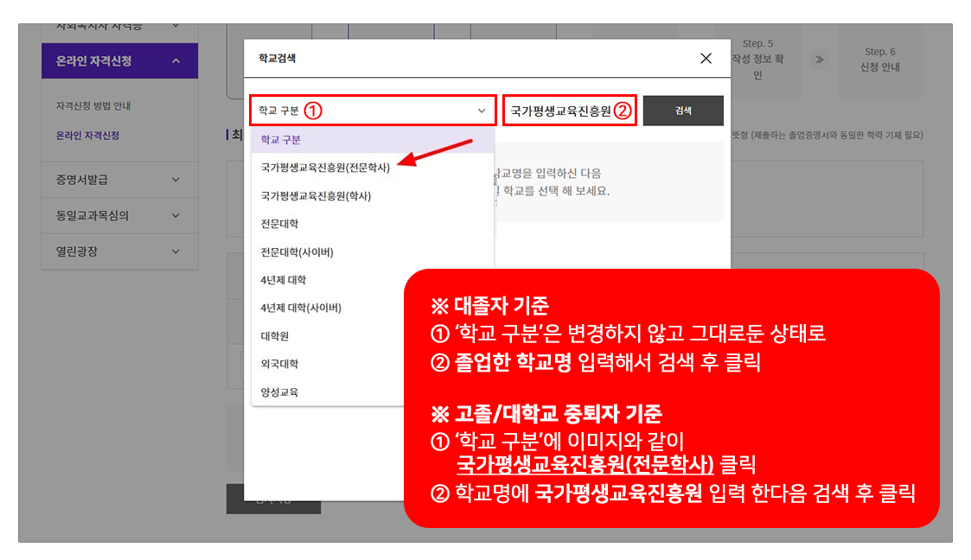Click the 학교 구분 placeholder option

(280, 139)
